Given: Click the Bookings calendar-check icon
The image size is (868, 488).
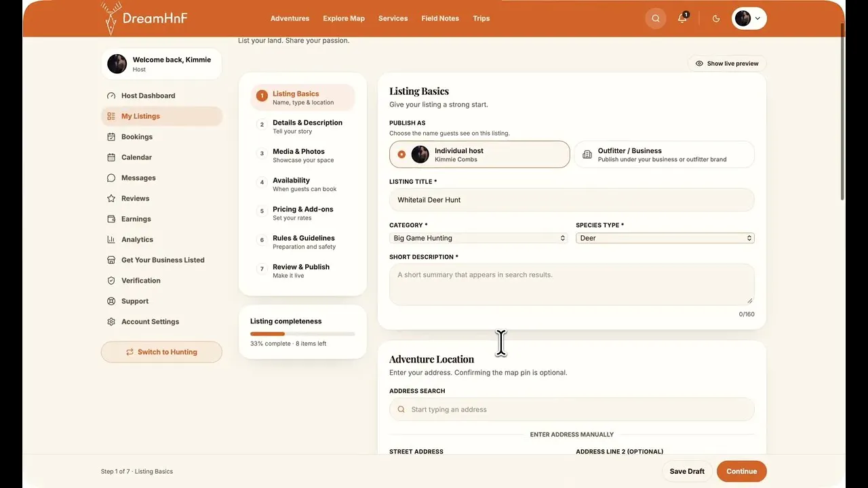Looking at the screenshot, I should [x=111, y=137].
